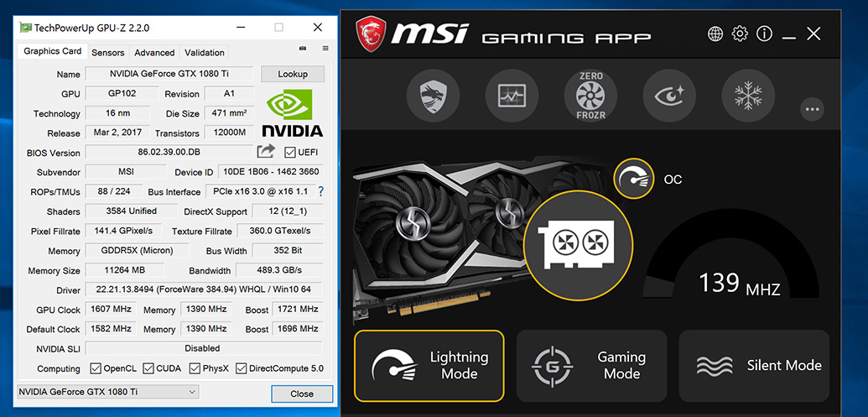Click the ROPs/TMUs value 88 / 224
Image resolution: width=868 pixels, height=417 pixels.
114,191
